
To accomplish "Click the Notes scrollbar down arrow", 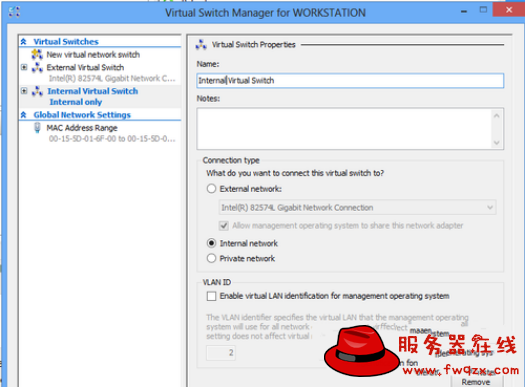I will point(497,143).
